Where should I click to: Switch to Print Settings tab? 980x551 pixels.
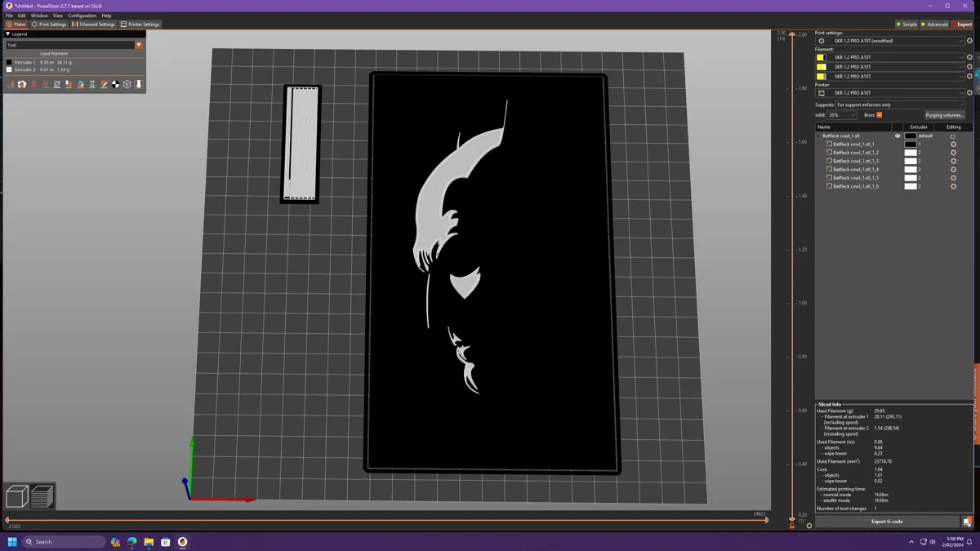pyautogui.click(x=49, y=24)
